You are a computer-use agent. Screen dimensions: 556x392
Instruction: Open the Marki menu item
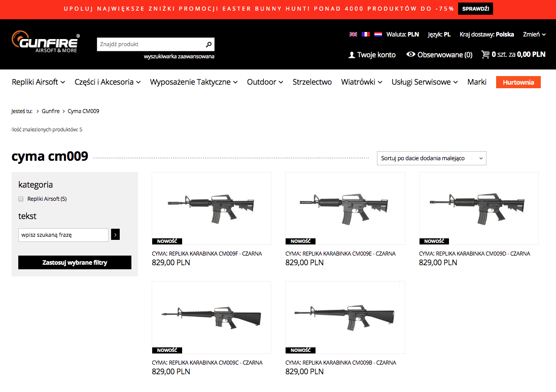pos(477,82)
